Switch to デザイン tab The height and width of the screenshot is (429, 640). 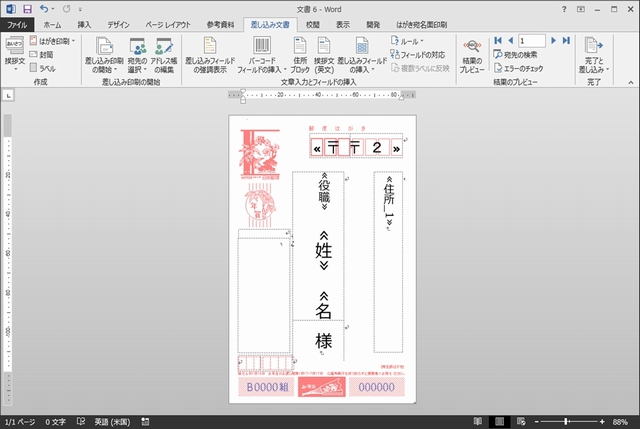pos(118,25)
